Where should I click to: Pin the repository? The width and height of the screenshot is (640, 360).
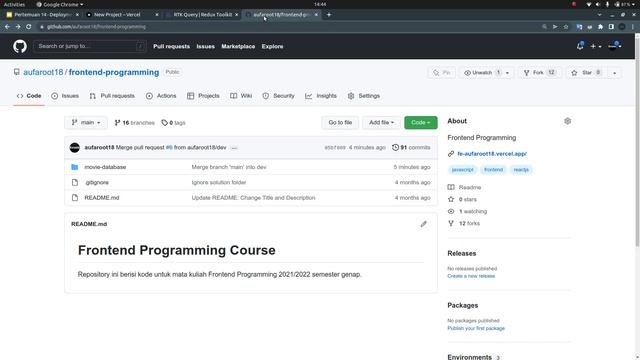442,73
